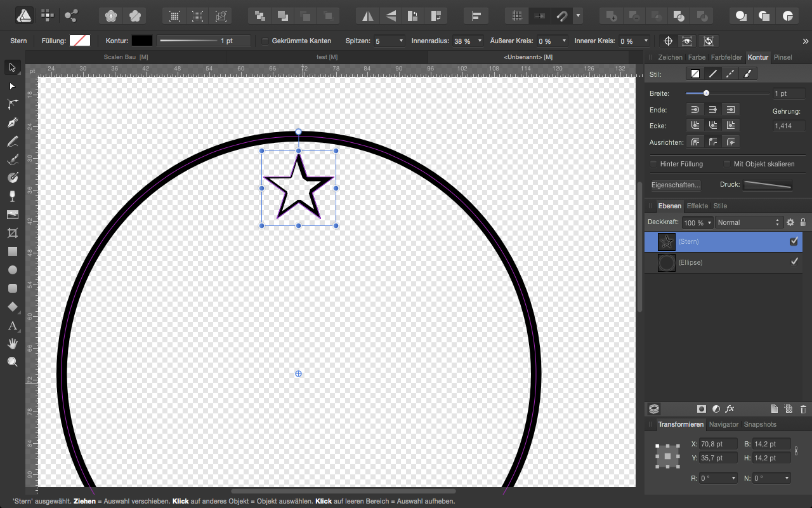Toggle the grid display toolbar button
Image resolution: width=812 pixels, height=508 pixels.
click(x=518, y=15)
